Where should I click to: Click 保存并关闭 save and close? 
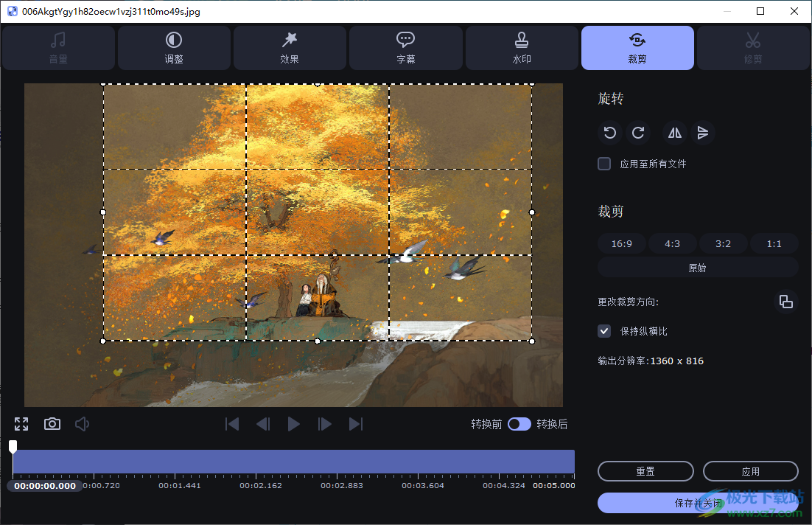(x=698, y=503)
